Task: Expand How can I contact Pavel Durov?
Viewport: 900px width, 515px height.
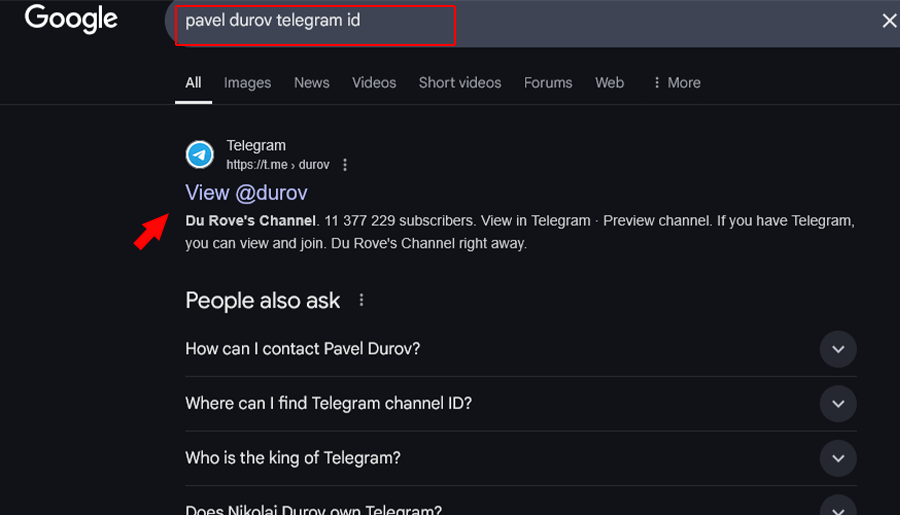Action: click(838, 349)
